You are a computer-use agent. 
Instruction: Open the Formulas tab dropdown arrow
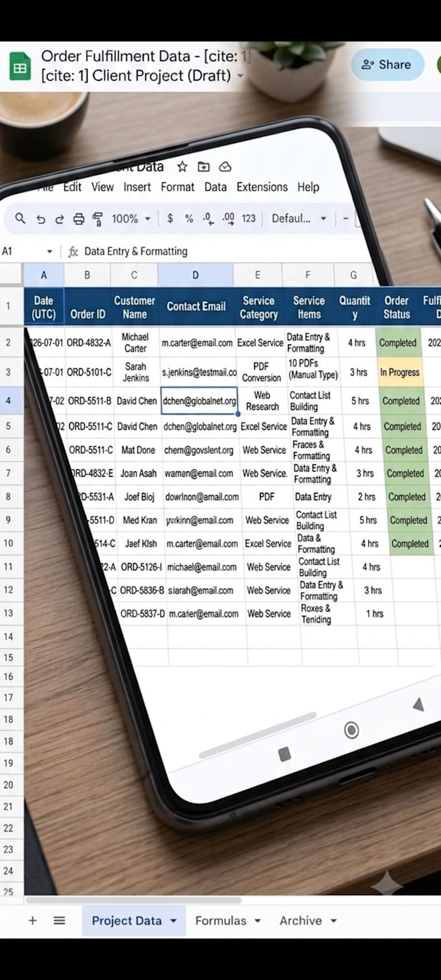point(257,921)
